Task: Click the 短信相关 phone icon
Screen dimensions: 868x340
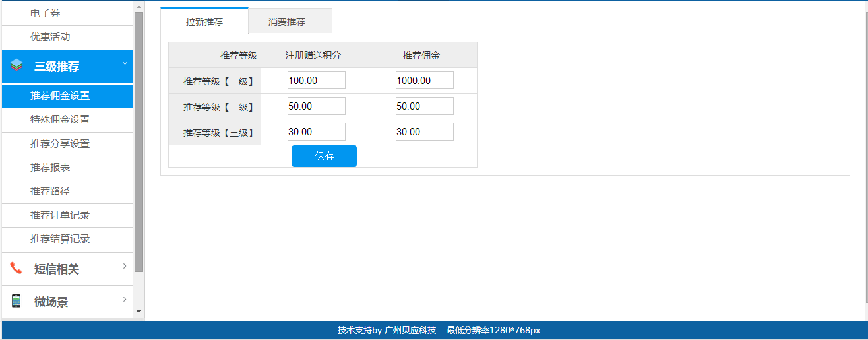Action: (16, 268)
